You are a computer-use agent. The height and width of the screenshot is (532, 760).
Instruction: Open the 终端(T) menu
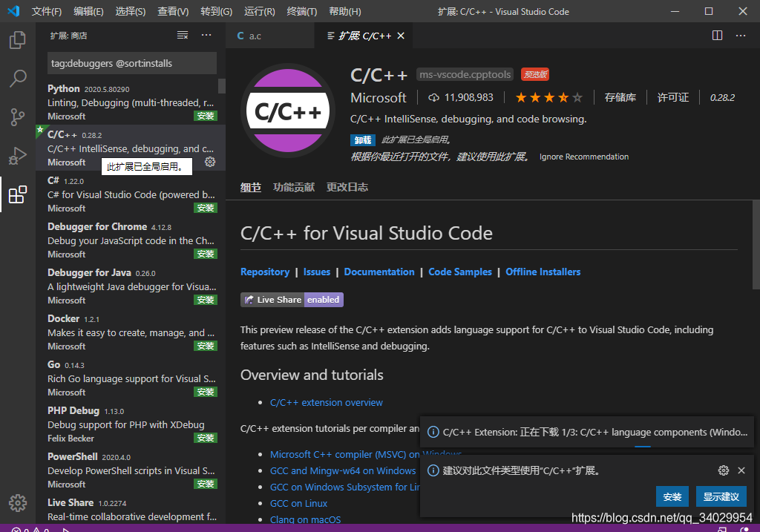302,12
